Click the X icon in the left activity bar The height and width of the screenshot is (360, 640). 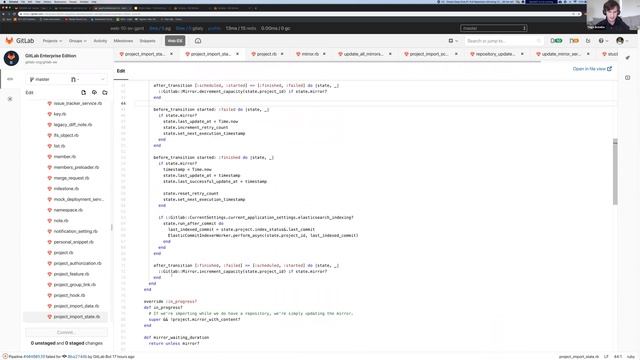point(10,99)
